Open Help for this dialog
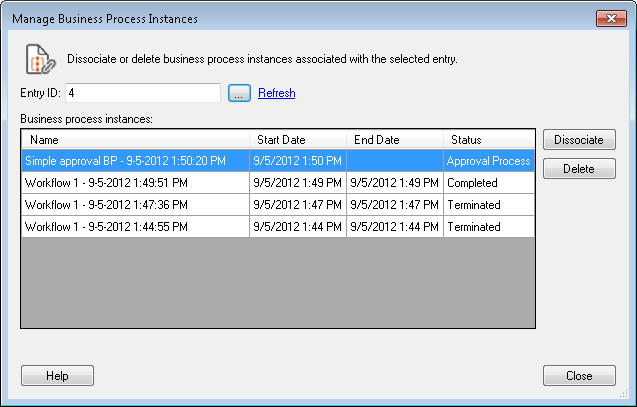 (x=57, y=376)
